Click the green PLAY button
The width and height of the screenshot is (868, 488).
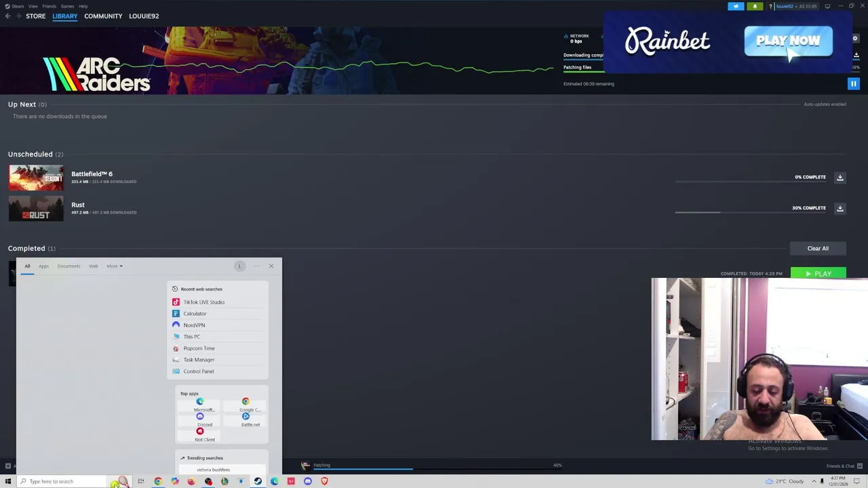(818, 274)
